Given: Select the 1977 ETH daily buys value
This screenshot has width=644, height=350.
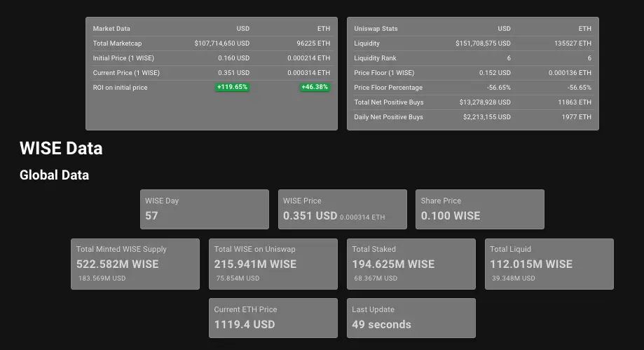Looking at the screenshot, I should 577,117.
